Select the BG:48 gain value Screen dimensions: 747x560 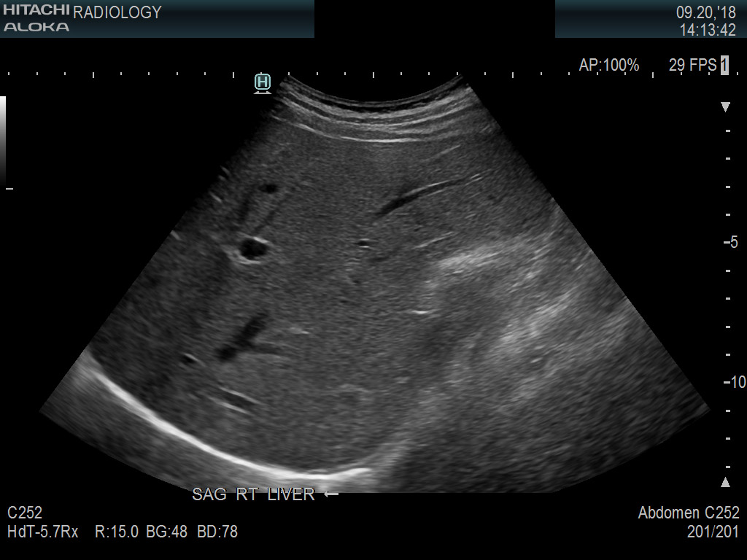point(167,532)
